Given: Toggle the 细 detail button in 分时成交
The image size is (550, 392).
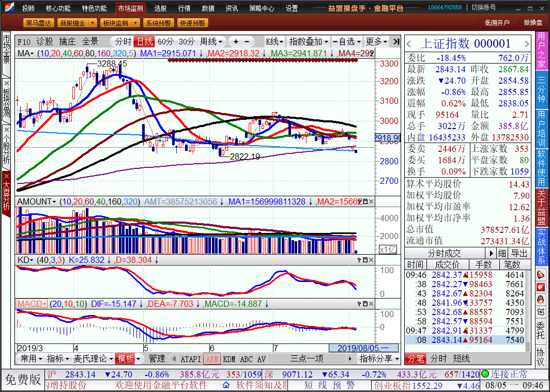Looking at the screenshot, I should (x=502, y=253).
